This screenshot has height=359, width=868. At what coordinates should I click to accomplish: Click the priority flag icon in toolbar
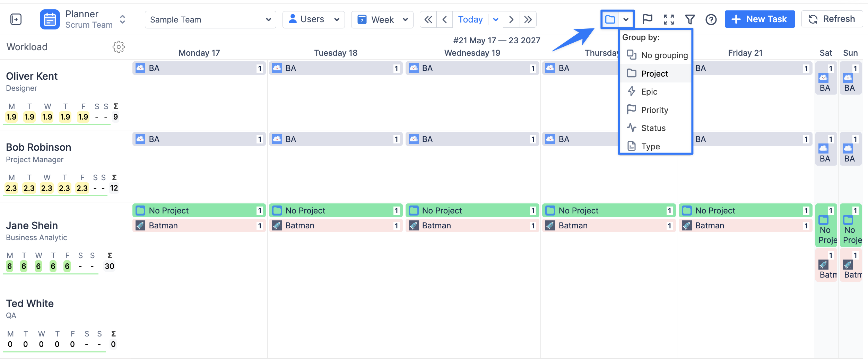647,19
